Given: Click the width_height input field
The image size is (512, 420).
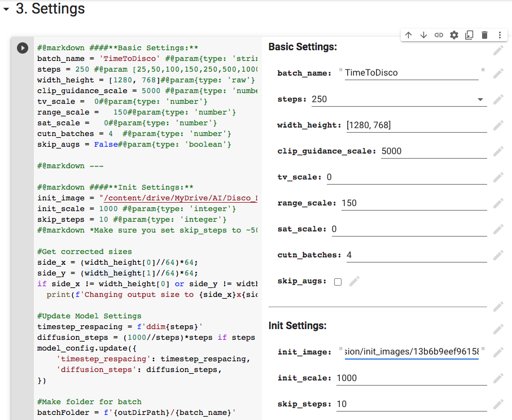Looking at the screenshot, I should pyautogui.click(x=416, y=125).
